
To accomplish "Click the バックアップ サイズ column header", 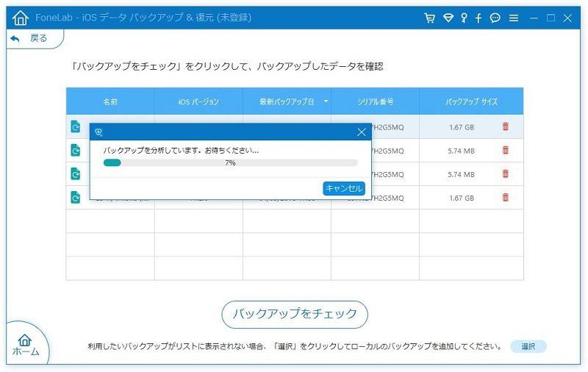I will 471,101.
